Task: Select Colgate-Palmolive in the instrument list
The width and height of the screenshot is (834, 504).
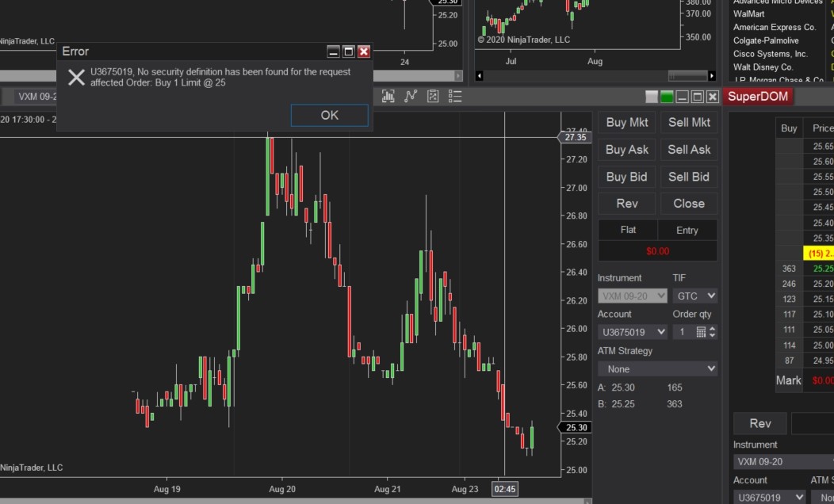Action: pos(766,40)
